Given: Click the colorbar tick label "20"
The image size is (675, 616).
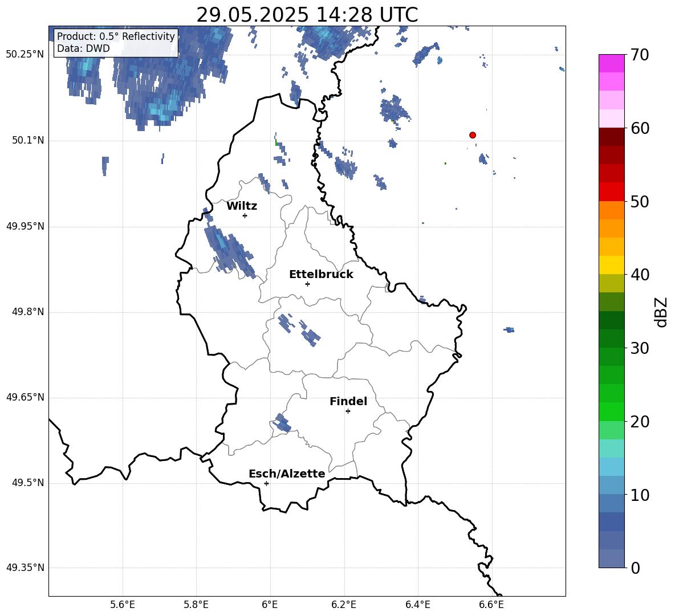Looking at the screenshot, I should pos(640,421).
